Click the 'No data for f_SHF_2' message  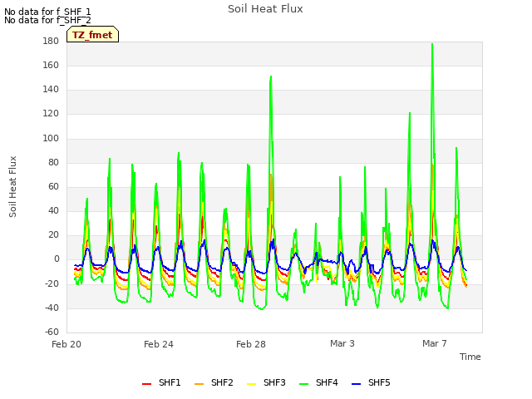[47, 20]
